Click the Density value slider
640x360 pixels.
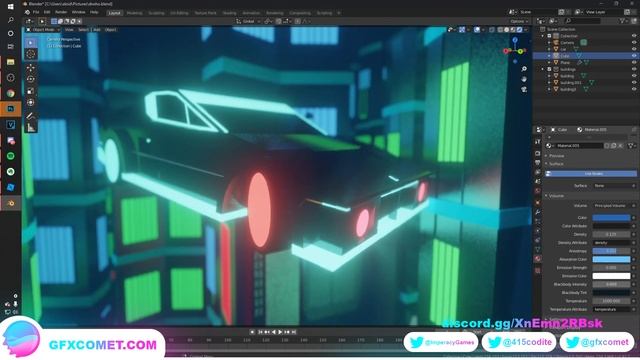611,234
